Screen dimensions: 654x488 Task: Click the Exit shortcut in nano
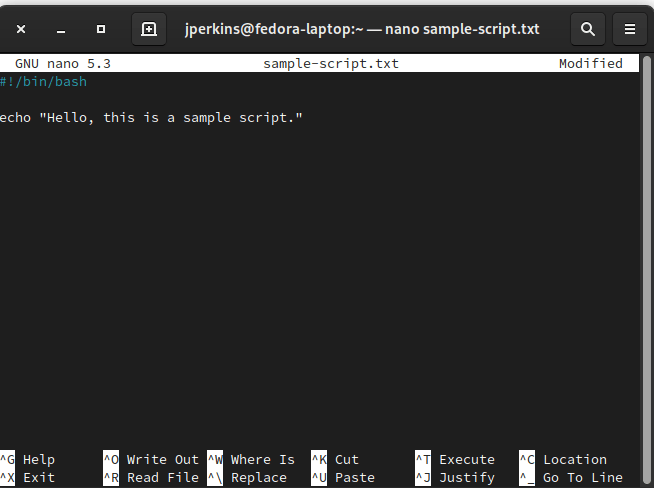click(39, 478)
